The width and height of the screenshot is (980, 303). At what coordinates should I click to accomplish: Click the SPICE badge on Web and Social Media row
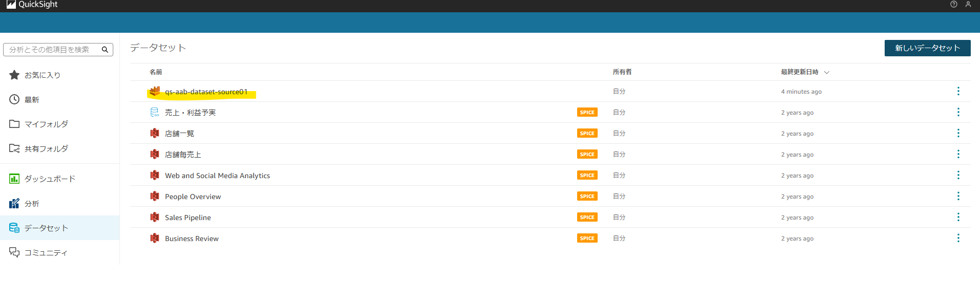[587, 175]
